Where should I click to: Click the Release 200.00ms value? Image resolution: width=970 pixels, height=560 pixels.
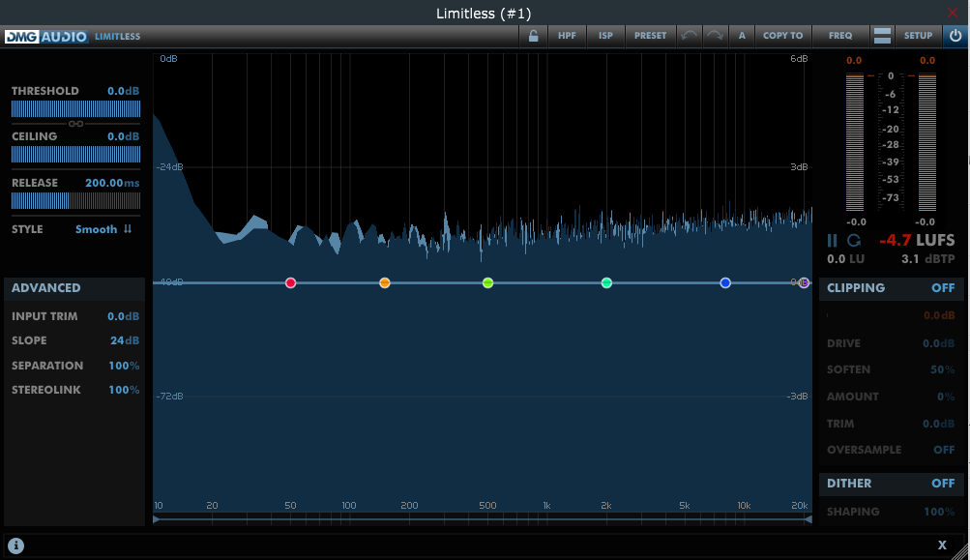tap(112, 183)
